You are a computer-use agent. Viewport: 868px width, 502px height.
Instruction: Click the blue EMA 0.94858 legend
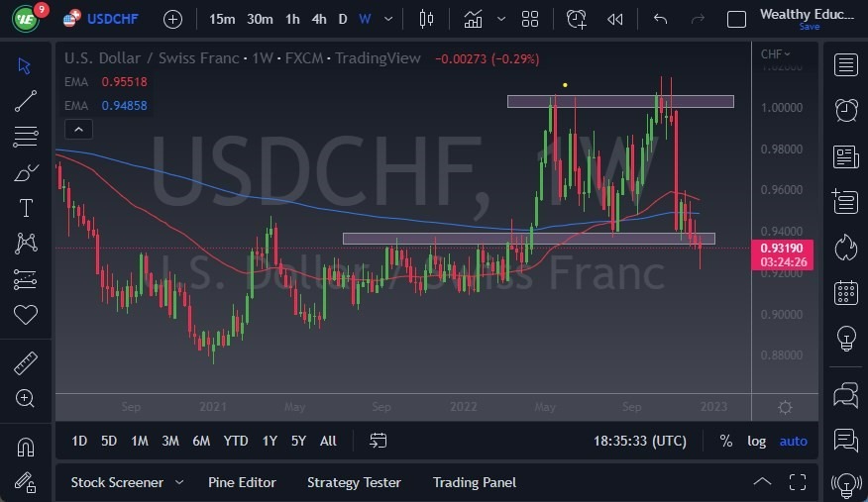point(106,106)
